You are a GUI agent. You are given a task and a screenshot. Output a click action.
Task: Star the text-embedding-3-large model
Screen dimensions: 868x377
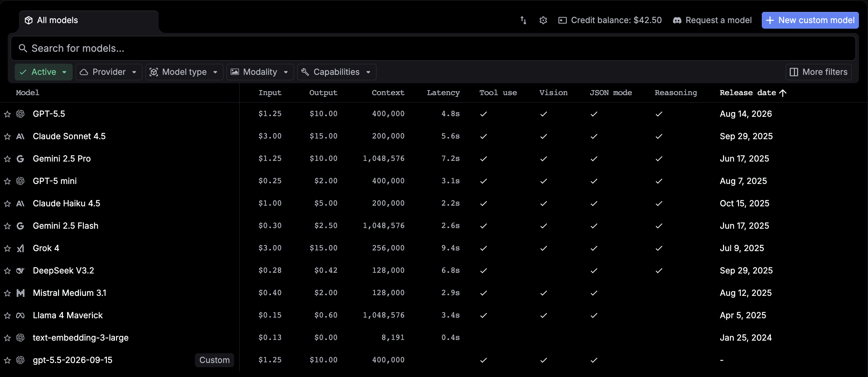7,338
